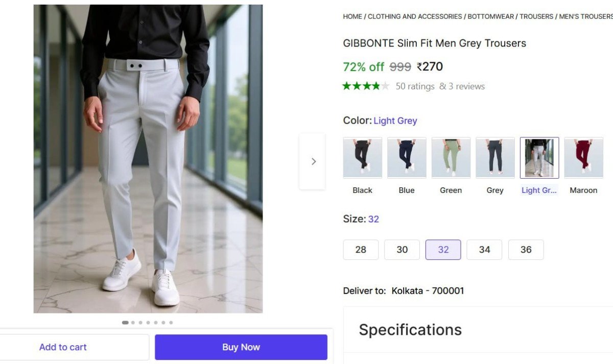Choose the Grey color variant
Image resolution: width=613 pixels, height=364 pixels.
click(x=494, y=157)
